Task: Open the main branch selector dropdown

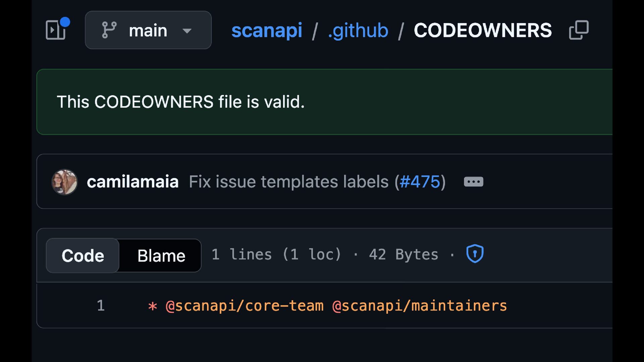Action: click(148, 30)
